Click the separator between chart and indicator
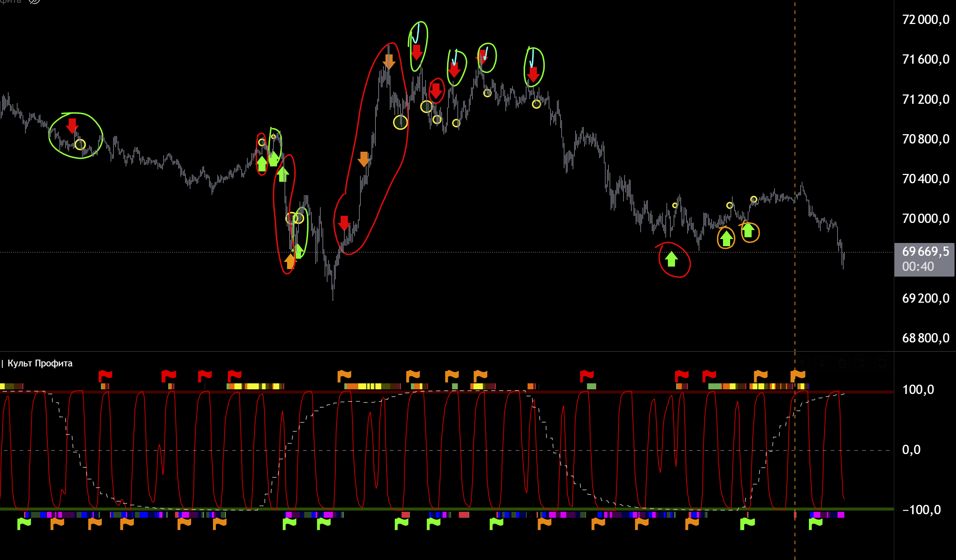The image size is (956, 560). click(455, 351)
